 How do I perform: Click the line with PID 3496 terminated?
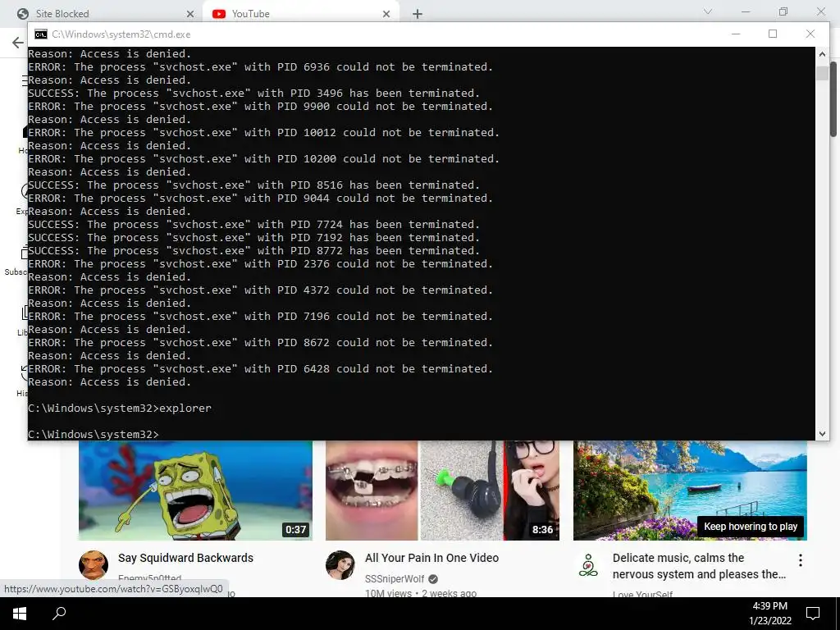[254, 94]
